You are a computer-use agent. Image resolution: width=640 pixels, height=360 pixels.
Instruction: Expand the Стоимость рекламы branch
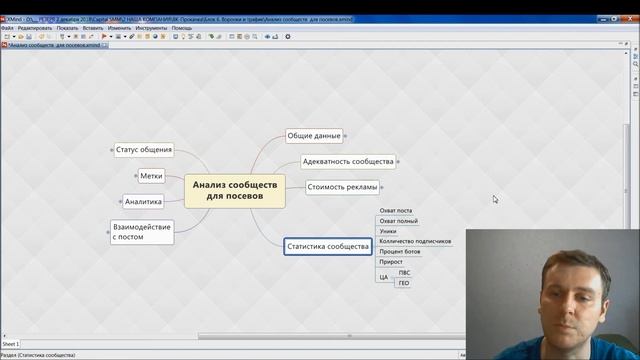[382, 187]
